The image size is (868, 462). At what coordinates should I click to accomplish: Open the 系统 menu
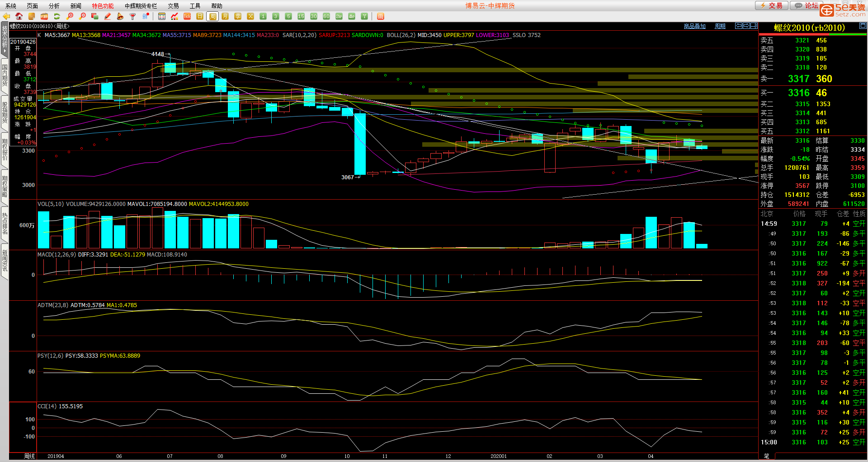pos(11,6)
